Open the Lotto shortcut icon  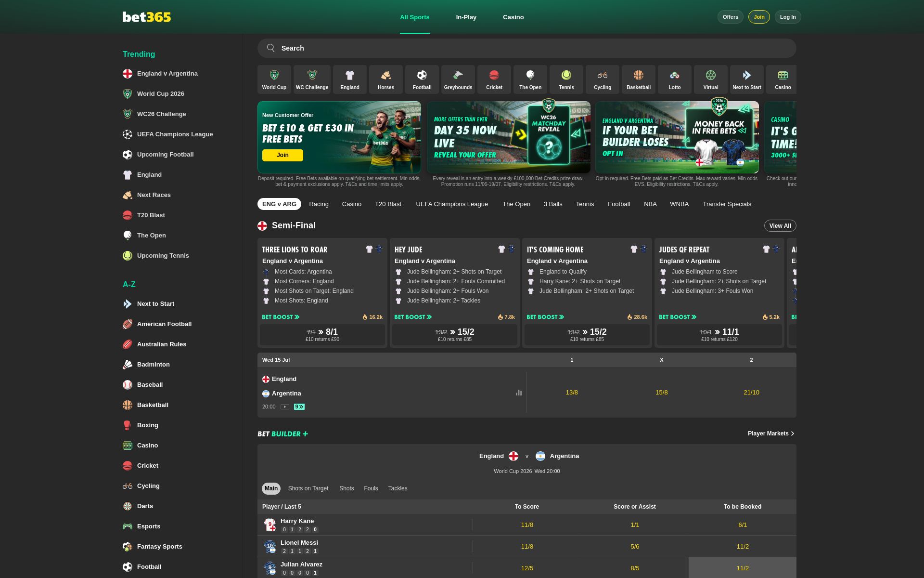pos(675,79)
